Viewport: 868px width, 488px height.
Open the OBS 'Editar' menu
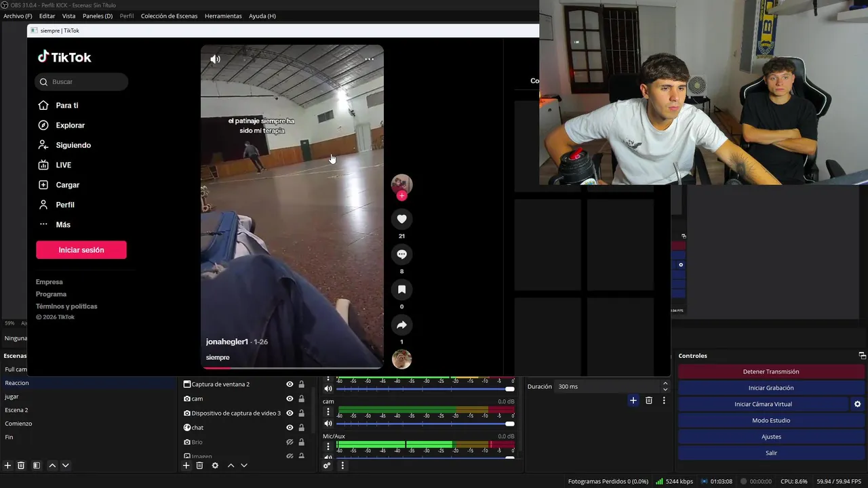(47, 16)
